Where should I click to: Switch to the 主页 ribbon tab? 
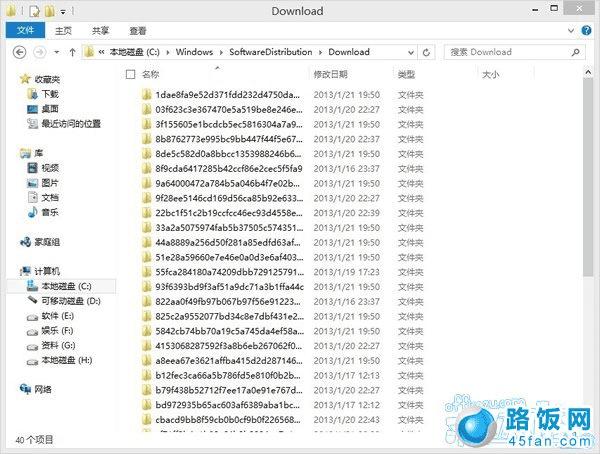63,31
